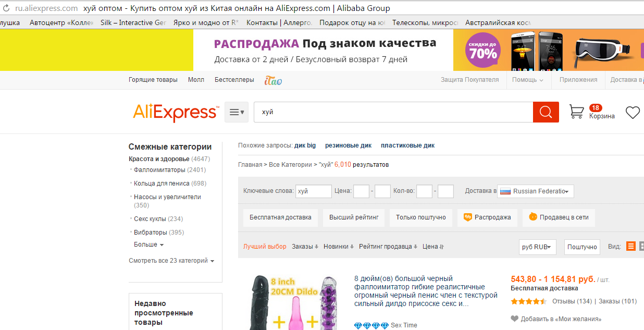Click the AliExpress logo

click(175, 112)
